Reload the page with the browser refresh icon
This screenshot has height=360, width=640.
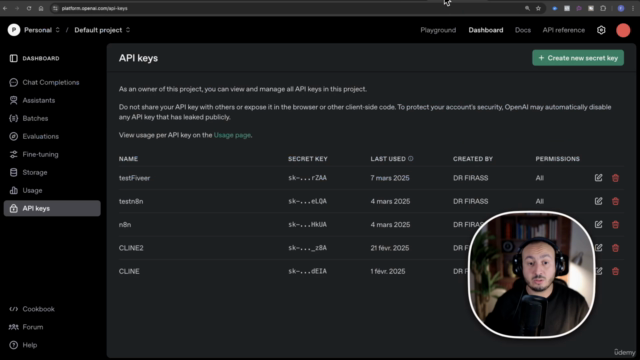tap(29, 8)
